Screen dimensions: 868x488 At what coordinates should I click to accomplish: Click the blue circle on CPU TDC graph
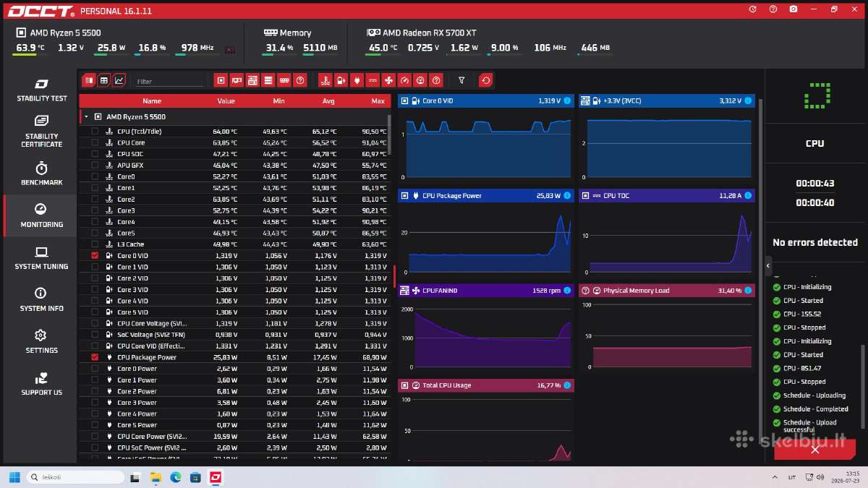[x=748, y=195]
